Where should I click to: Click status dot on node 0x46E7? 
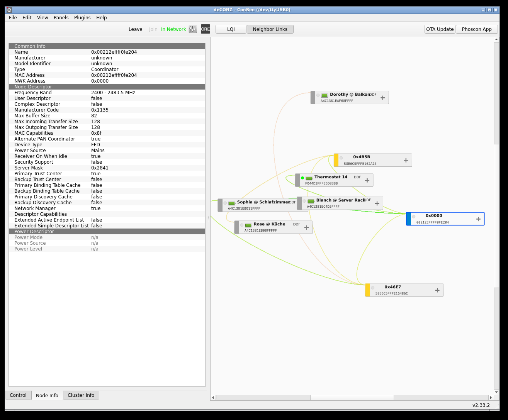(x=373, y=288)
